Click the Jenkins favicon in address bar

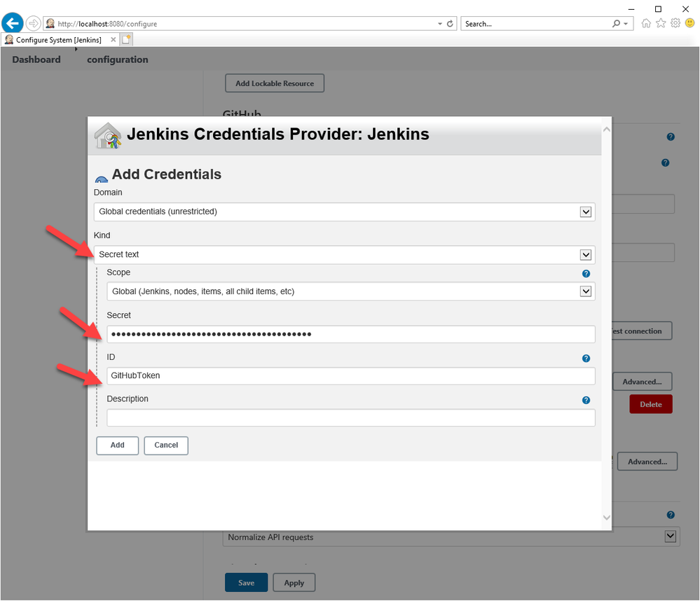point(50,23)
